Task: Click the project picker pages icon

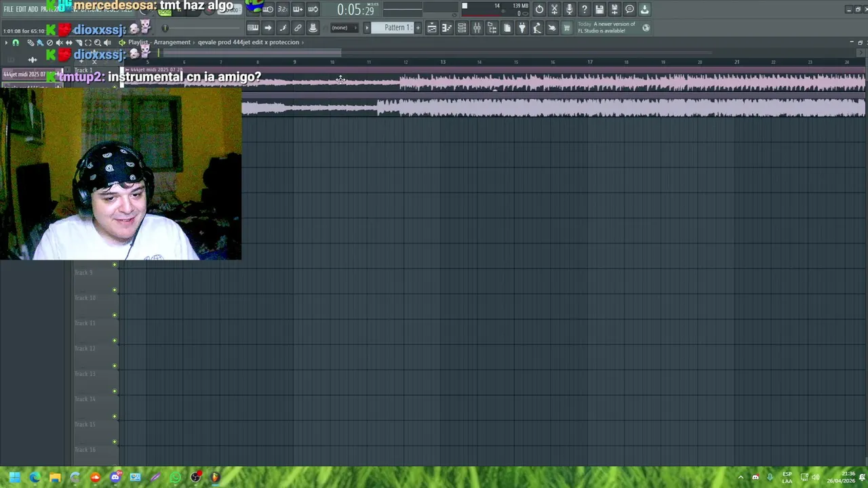Action: pyautogui.click(x=507, y=28)
